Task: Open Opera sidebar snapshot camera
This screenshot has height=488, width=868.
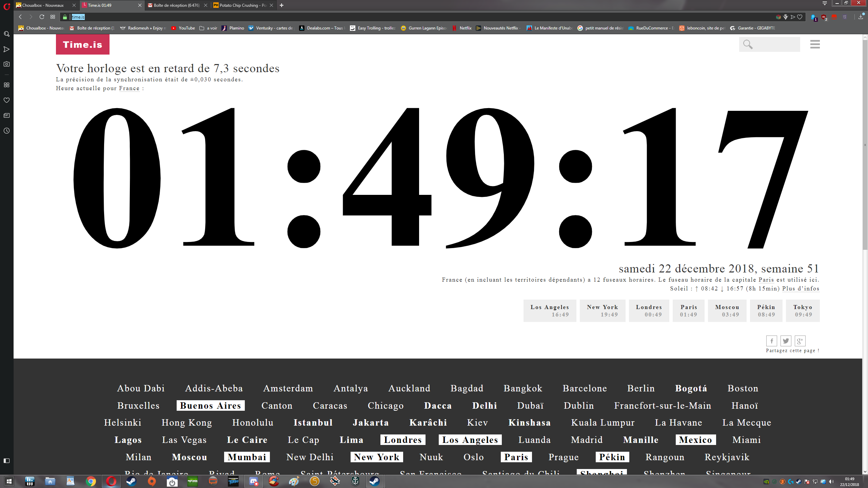Action: [x=6, y=64]
